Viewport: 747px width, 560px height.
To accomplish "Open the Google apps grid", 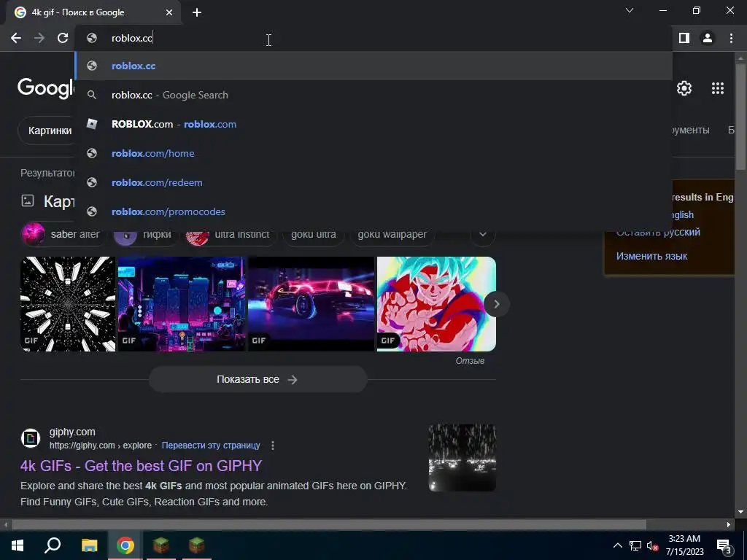I will click(x=718, y=88).
